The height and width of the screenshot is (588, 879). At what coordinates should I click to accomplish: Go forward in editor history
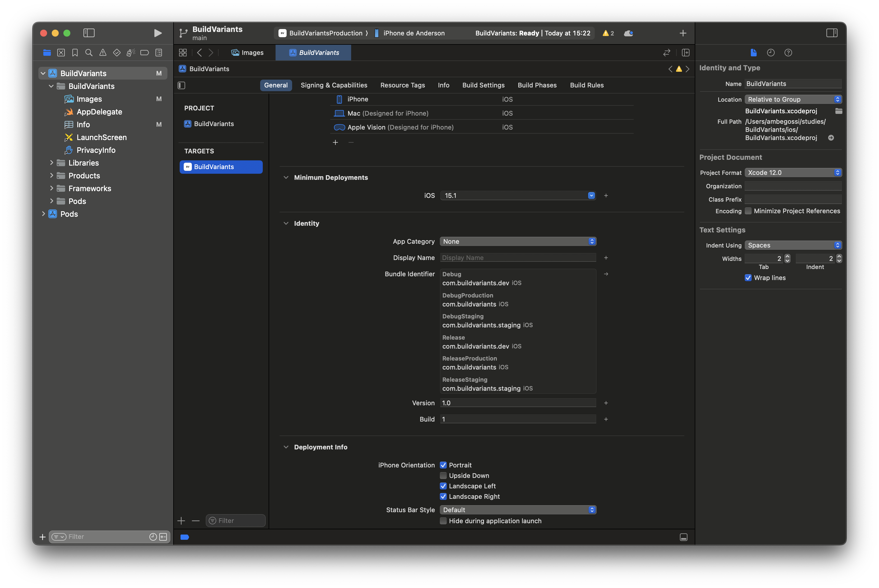(x=211, y=53)
